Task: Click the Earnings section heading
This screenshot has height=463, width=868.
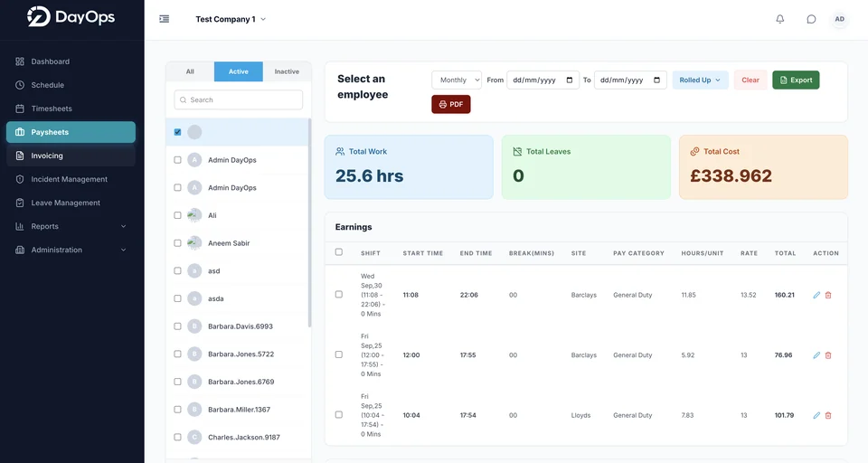Action: click(x=354, y=227)
